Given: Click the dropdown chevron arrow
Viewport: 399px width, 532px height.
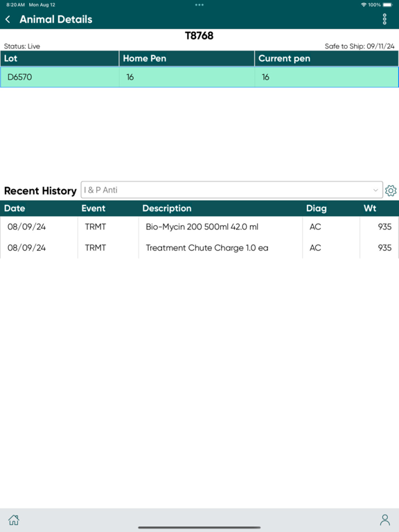Looking at the screenshot, I should tap(375, 190).
